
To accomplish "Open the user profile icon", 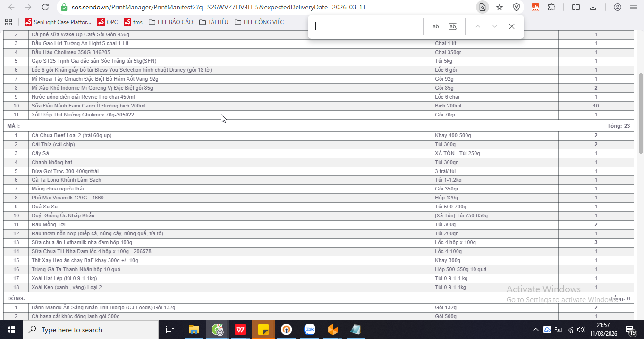I will (x=617, y=7).
